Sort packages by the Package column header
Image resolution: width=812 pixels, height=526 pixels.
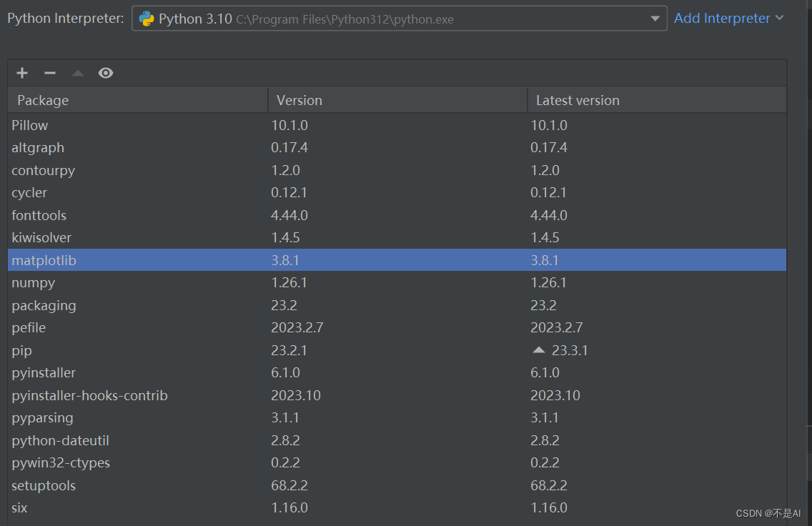[43, 100]
